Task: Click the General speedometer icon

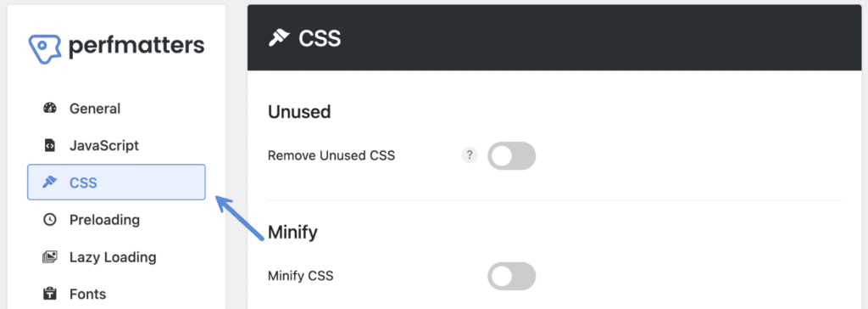Action: coord(50,108)
